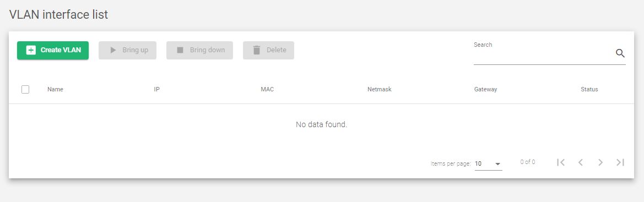Jump to last page arrow icon
644x202 pixels.
620,162
